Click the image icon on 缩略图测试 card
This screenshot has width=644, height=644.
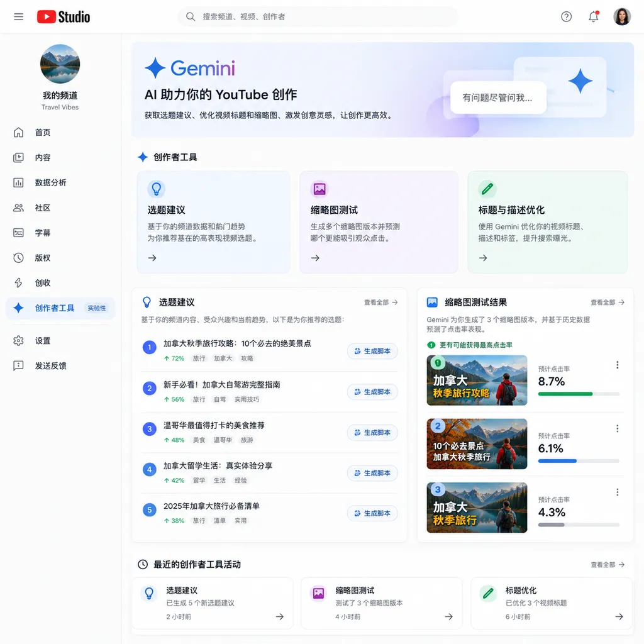(319, 189)
